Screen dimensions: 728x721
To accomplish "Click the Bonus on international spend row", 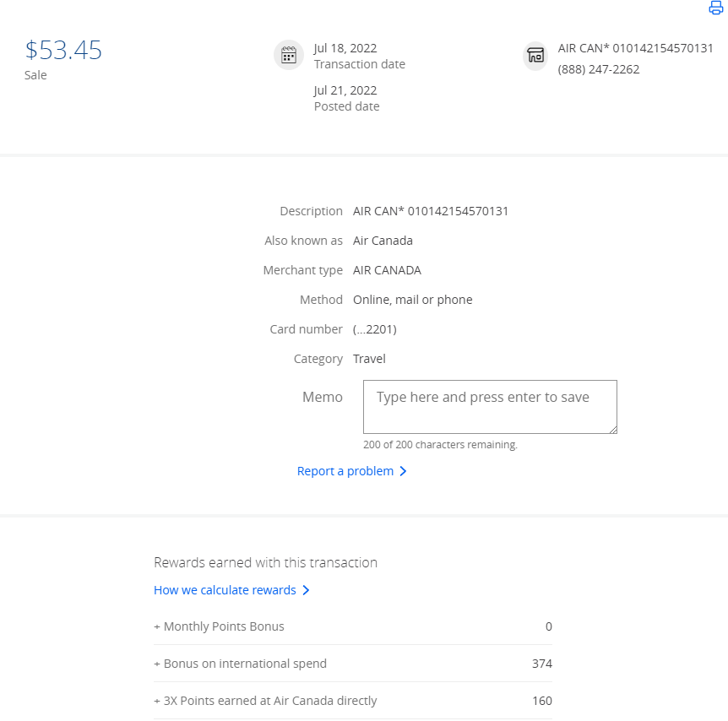I will pyautogui.click(x=353, y=664).
